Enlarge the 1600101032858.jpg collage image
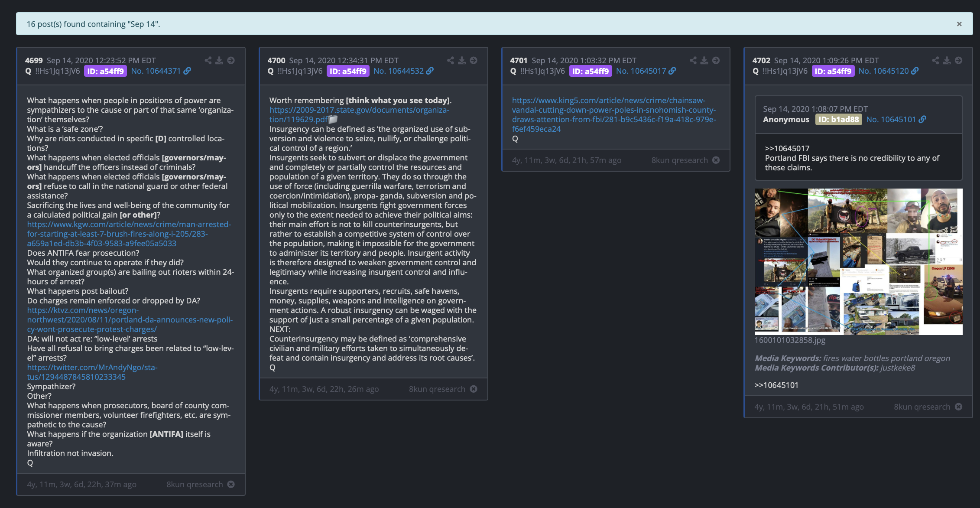This screenshot has height=508, width=980. click(x=858, y=261)
